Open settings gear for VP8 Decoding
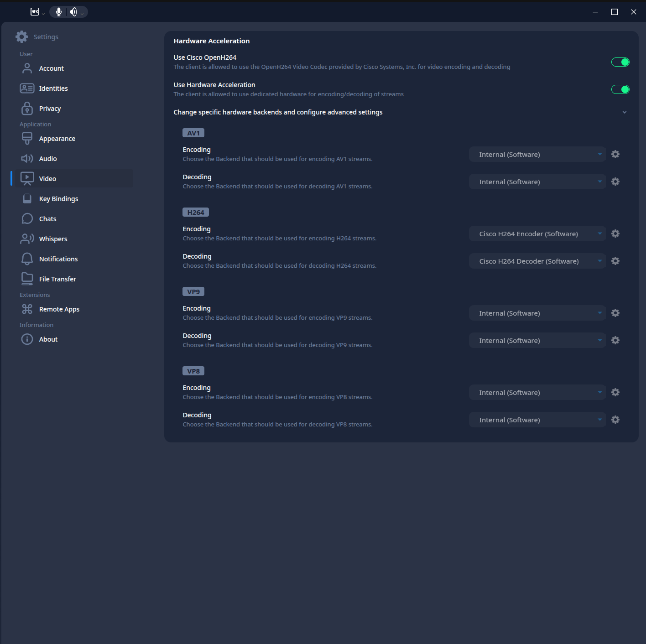Viewport: 646px width, 644px height. coord(615,420)
